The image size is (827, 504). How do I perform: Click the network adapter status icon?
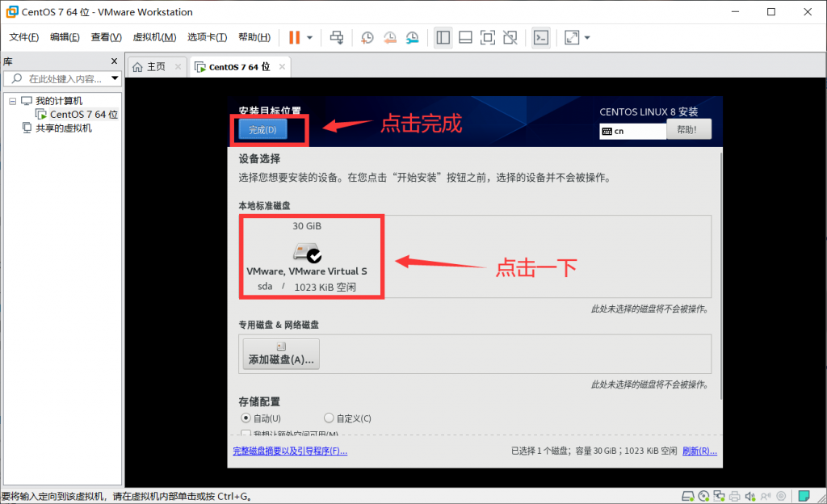[x=719, y=496]
